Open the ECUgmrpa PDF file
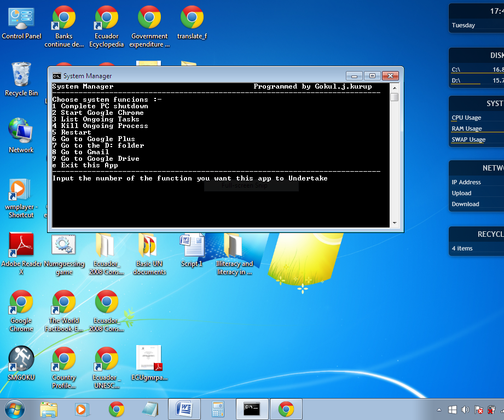Viewport: 504px width, 420px height. (148, 358)
